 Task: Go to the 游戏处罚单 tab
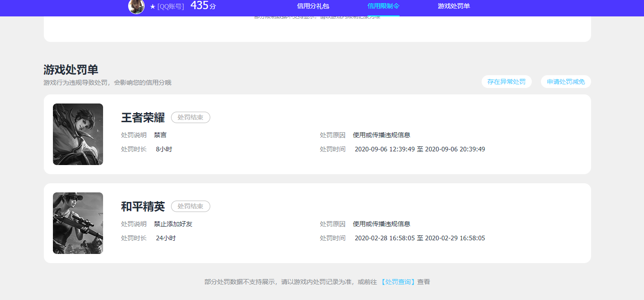coord(454,6)
